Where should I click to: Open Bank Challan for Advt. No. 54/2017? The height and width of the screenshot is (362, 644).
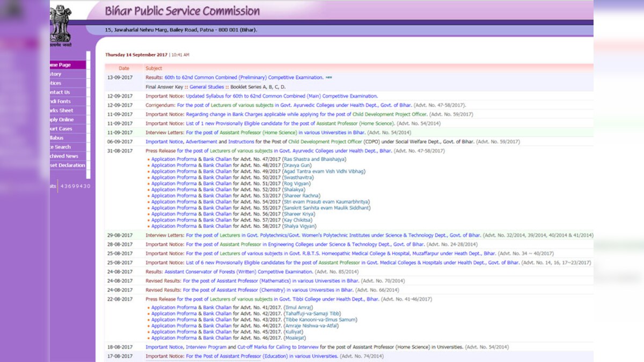(x=217, y=202)
